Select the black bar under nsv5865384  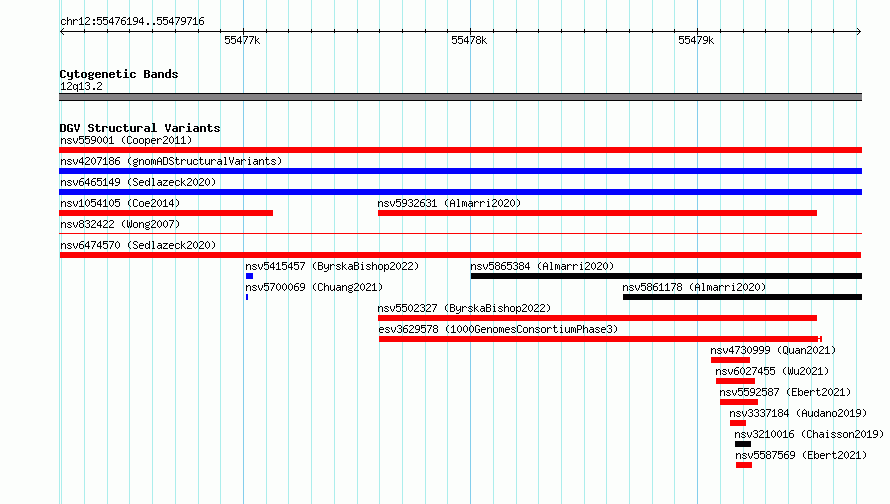666,276
